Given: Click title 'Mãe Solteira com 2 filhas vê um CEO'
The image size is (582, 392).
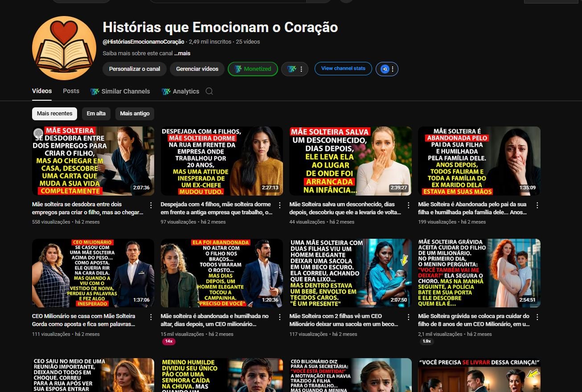Looking at the screenshot, I should 344,320.
